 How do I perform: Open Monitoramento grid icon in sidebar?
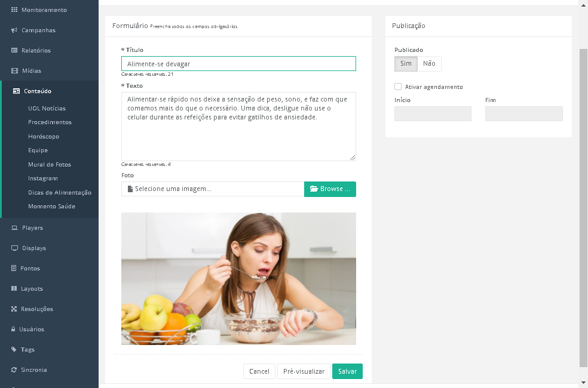[14, 10]
